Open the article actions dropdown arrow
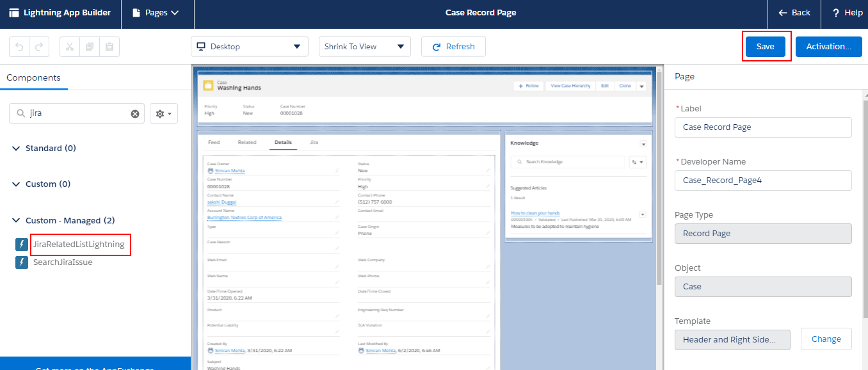Viewport: 868px width, 370px height. [643, 214]
